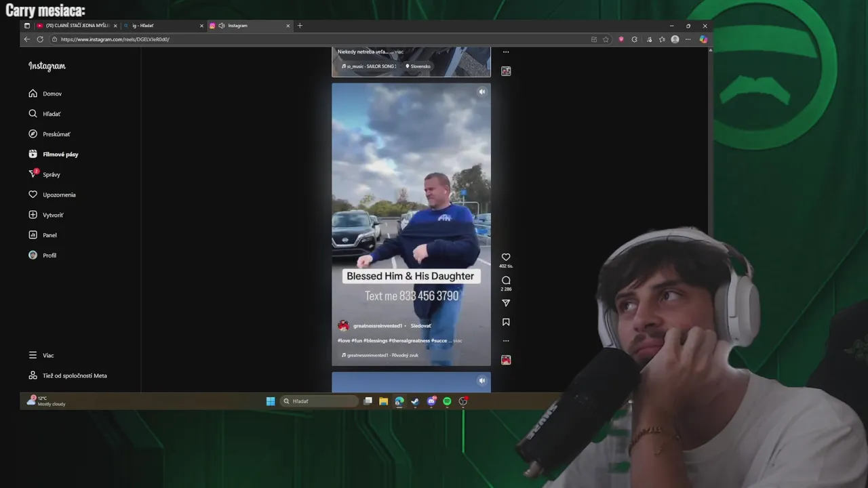Open Spotify from the taskbar
The image size is (868, 488).
[x=447, y=401]
